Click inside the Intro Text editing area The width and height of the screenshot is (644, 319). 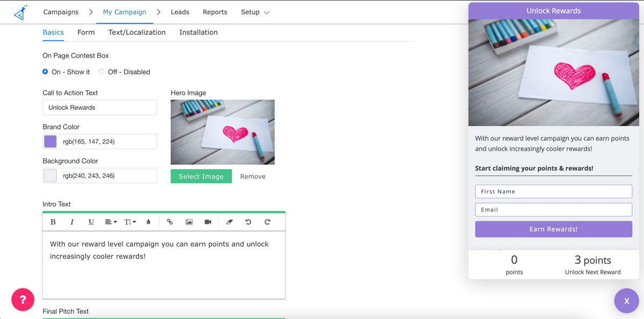pyautogui.click(x=164, y=265)
